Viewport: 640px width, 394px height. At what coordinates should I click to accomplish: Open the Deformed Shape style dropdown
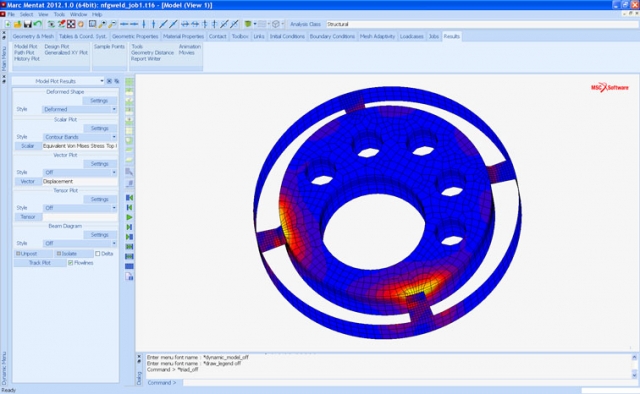[x=80, y=109]
